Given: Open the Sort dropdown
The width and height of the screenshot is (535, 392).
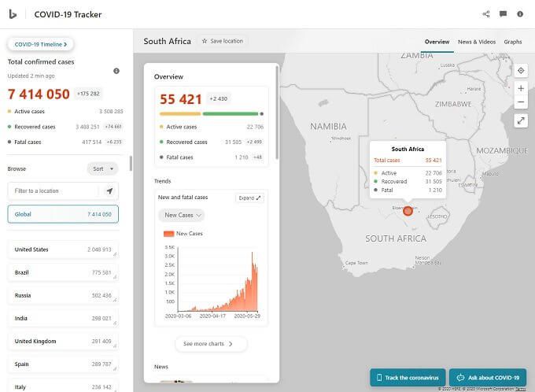Looking at the screenshot, I should (102, 168).
